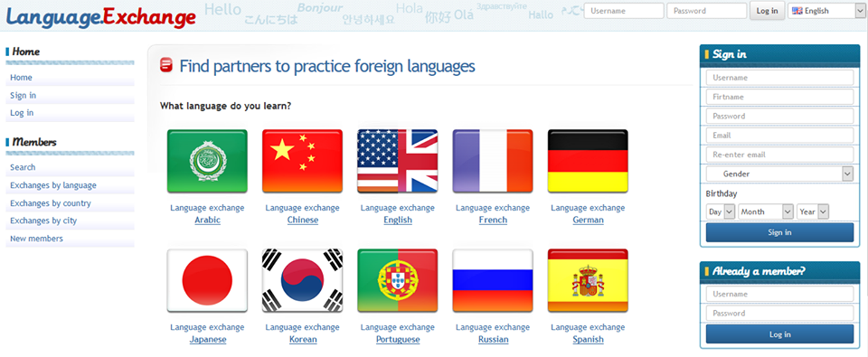The width and height of the screenshot is (868, 357).
Task: Open the German language exchange link
Action: pyautogui.click(x=588, y=220)
